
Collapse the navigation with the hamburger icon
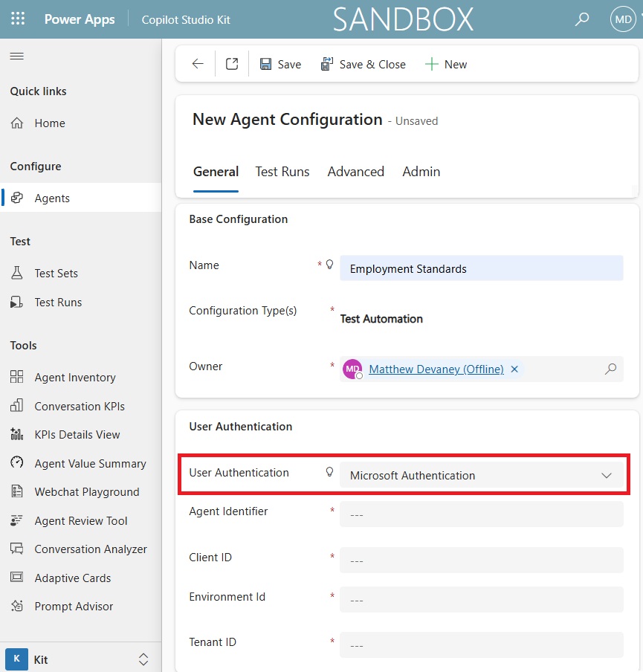[16, 56]
